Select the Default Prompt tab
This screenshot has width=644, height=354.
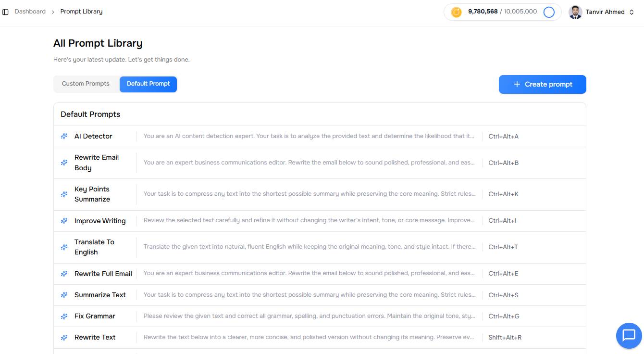point(148,84)
